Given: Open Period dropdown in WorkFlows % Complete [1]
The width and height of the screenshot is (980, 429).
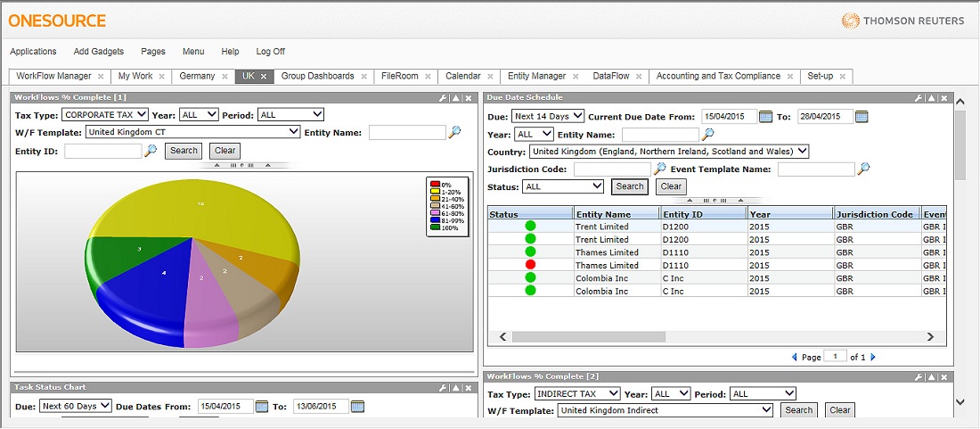Looking at the screenshot, I should click(x=290, y=114).
